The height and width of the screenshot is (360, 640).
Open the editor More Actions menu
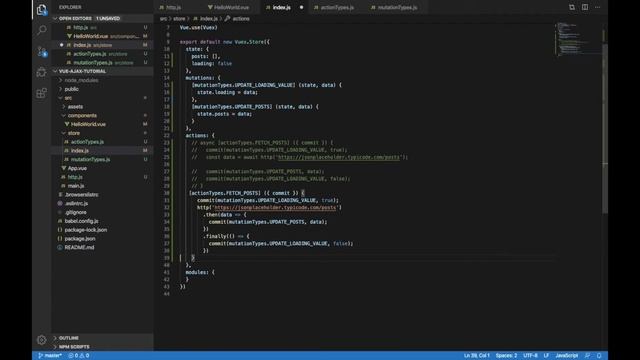point(598,7)
